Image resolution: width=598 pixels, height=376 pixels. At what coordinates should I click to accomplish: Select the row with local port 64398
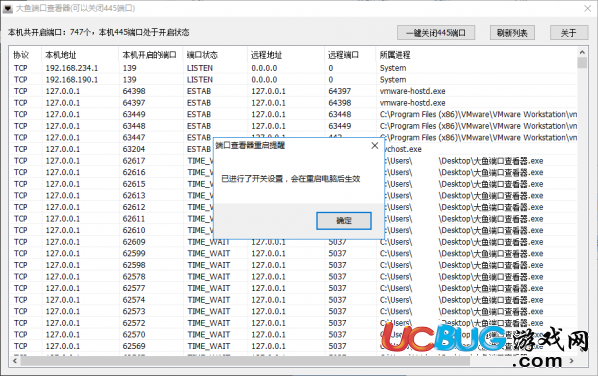pyautogui.click(x=293, y=91)
